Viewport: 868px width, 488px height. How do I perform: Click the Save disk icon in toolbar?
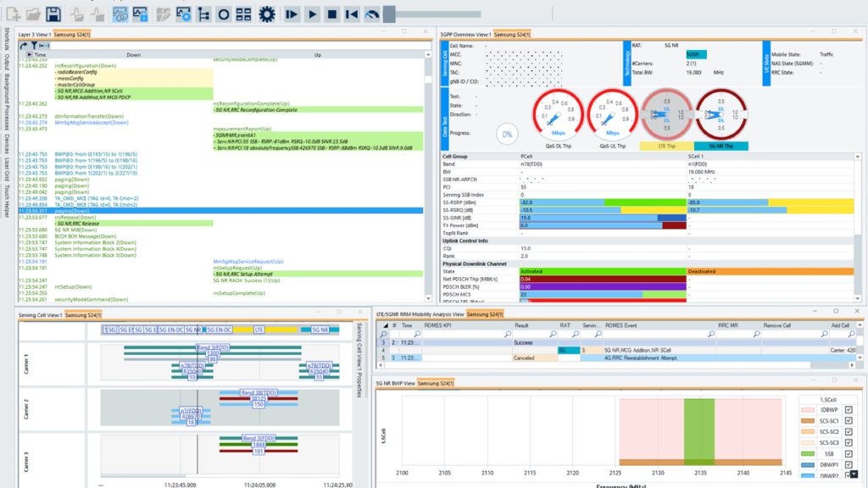click(53, 14)
